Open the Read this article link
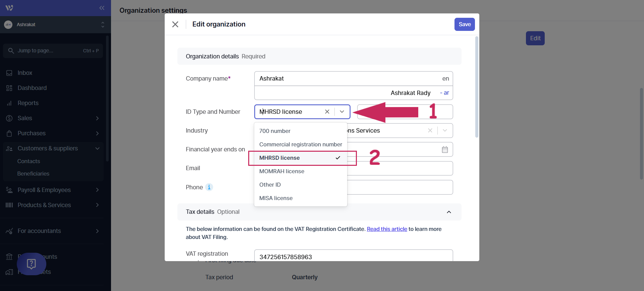Screen dimensions: 644x291 (387, 229)
